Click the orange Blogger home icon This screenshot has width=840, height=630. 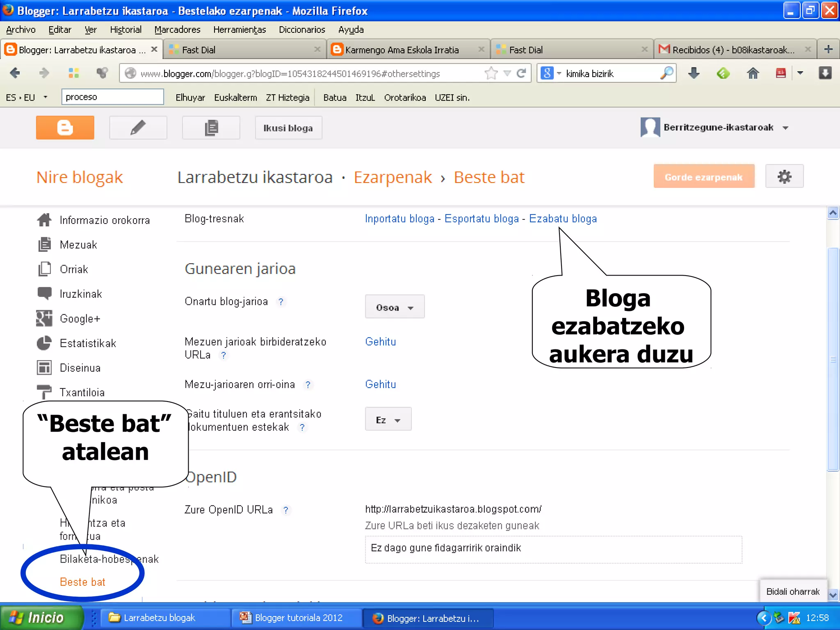[65, 128]
